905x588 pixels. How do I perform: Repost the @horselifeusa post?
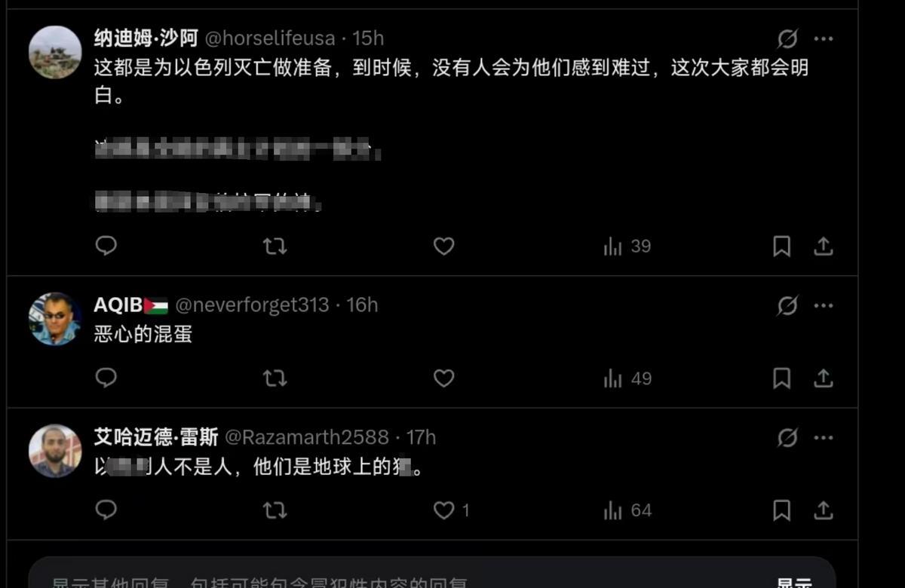point(275,246)
